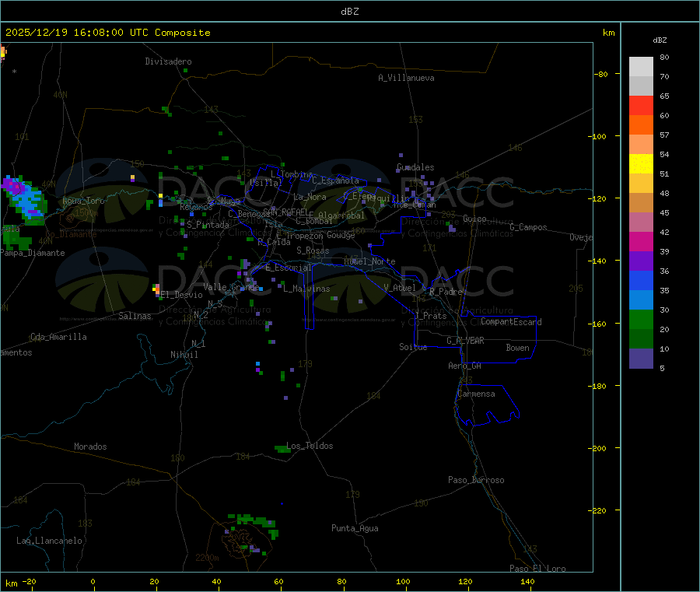Select the C_Española location label
The height and width of the screenshot is (592, 700).
tap(336, 180)
